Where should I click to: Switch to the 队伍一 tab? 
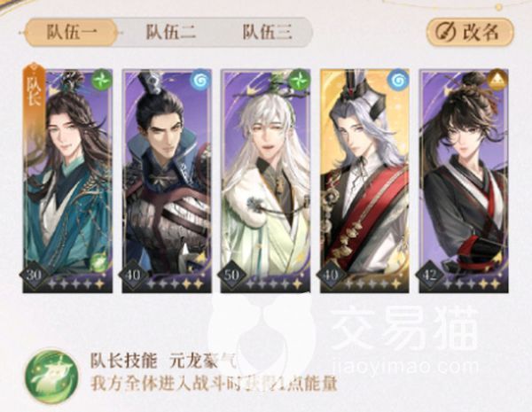72,33
